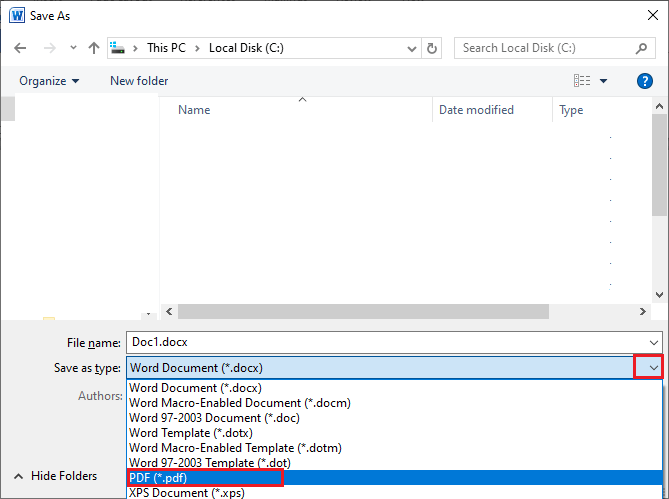Collapse navigation with Hide Folders
Screen dimensions: 669x499
[55, 476]
